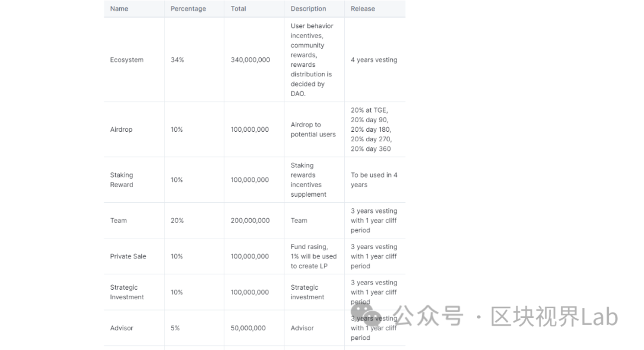Click the Name column header

pos(119,8)
